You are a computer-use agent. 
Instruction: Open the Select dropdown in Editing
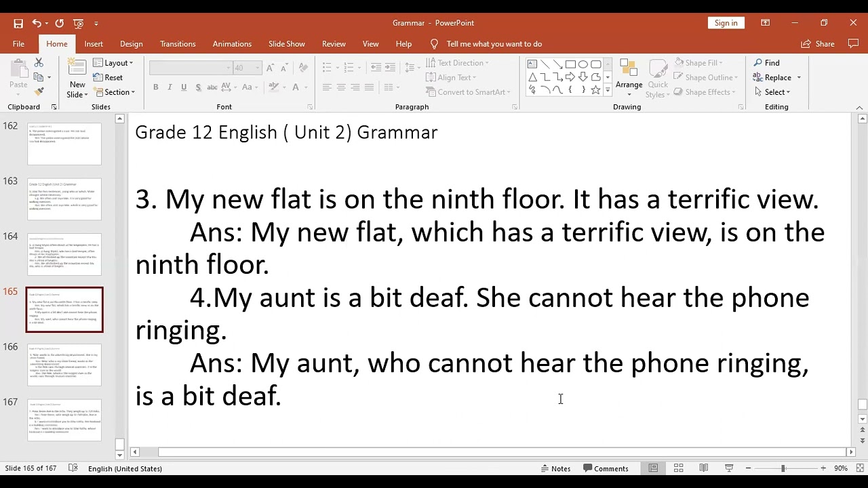[772, 92]
